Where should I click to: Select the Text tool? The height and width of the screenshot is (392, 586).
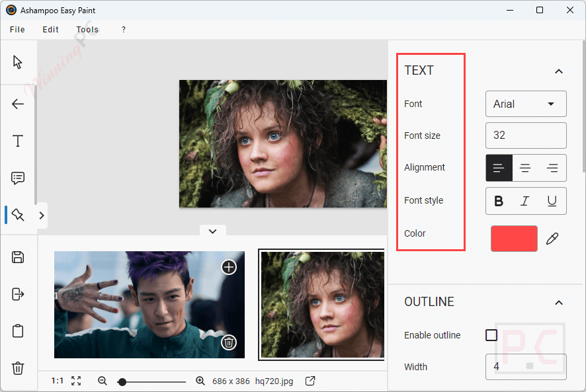[x=18, y=141]
